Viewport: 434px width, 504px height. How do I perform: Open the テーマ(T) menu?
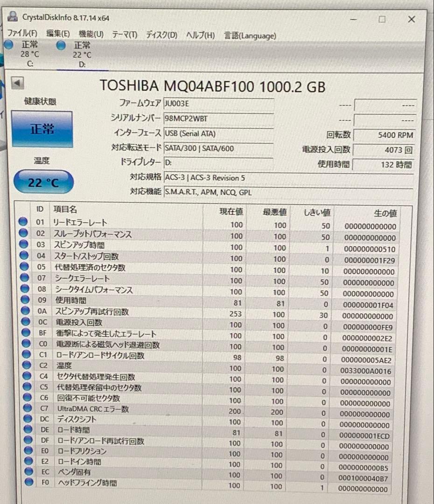point(125,35)
